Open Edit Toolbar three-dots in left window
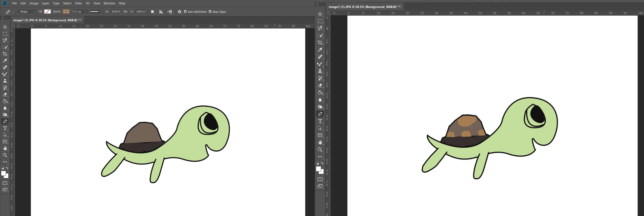 (x=5, y=162)
